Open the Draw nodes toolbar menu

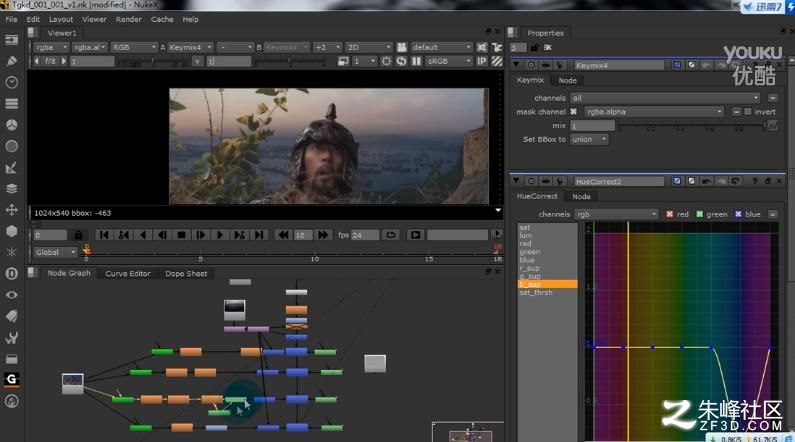11,61
